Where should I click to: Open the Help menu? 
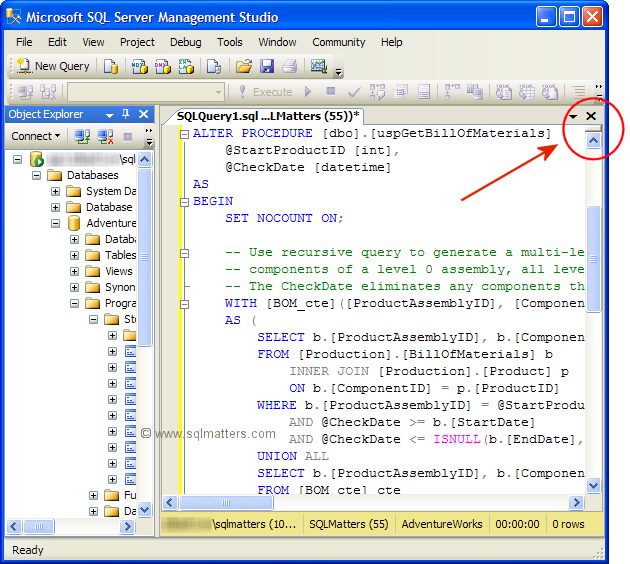click(x=391, y=42)
